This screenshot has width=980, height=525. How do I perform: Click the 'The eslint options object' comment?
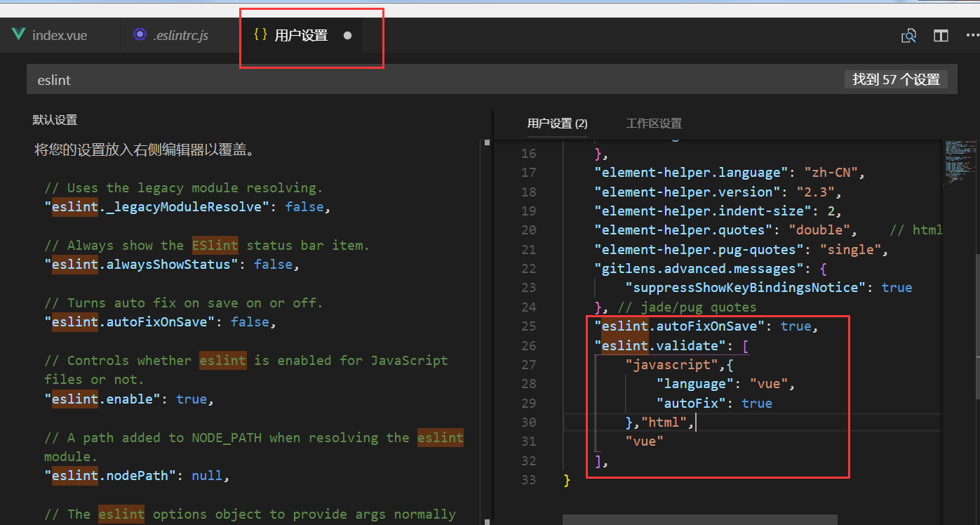pyautogui.click(x=250, y=514)
